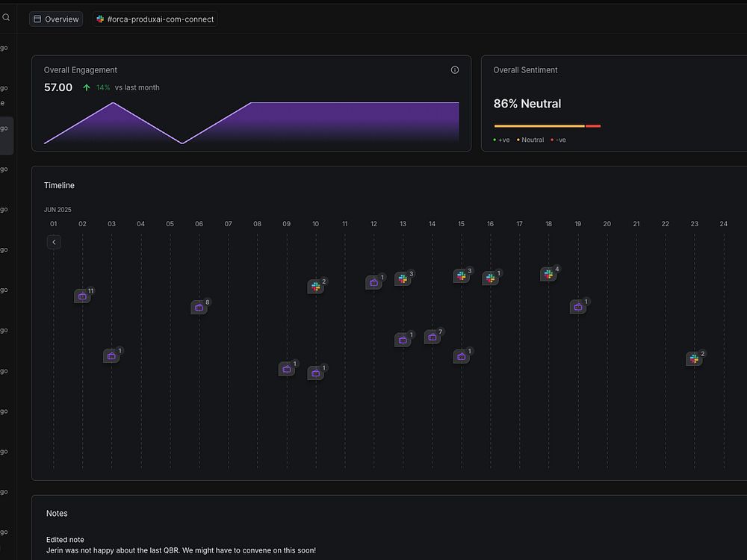The width and height of the screenshot is (747, 560).
Task: Click the red negative sentiment bar segment
Action: click(592, 126)
